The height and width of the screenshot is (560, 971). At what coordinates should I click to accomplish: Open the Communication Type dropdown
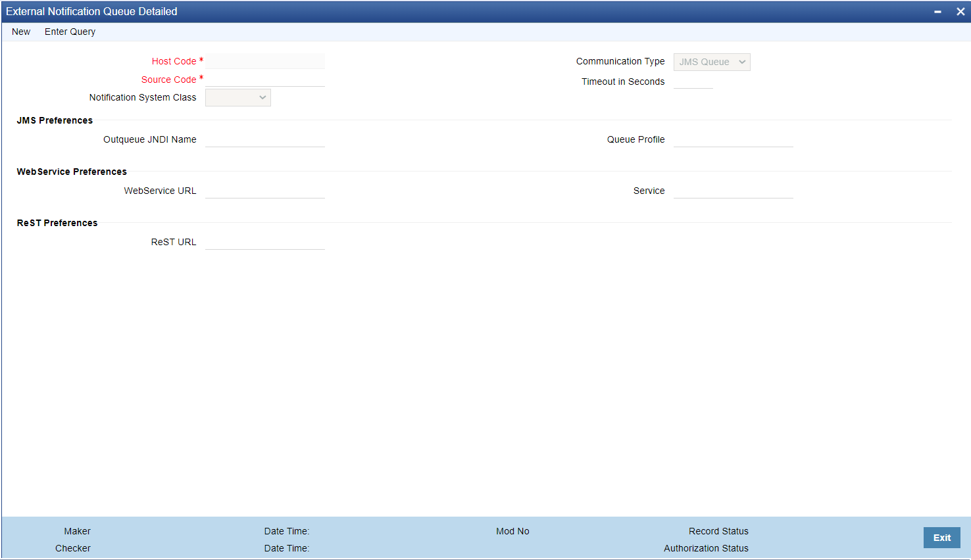click(712, 62)
